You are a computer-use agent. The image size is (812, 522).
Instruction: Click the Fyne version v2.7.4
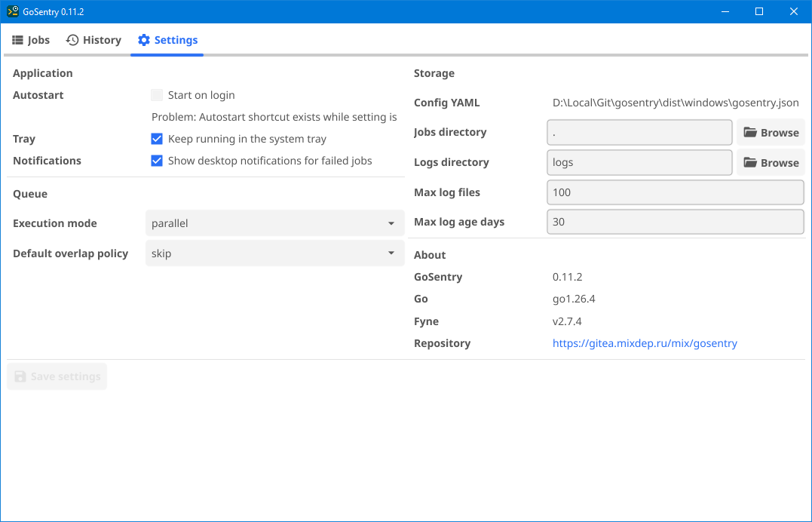point(567,321)
